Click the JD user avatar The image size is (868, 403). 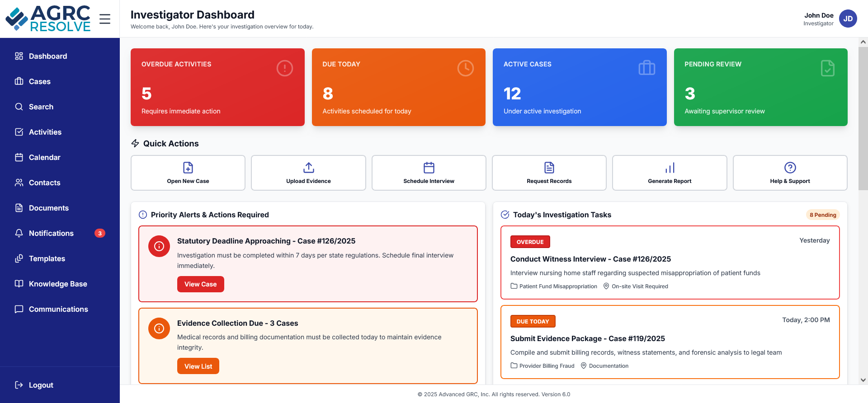(848, 19)
